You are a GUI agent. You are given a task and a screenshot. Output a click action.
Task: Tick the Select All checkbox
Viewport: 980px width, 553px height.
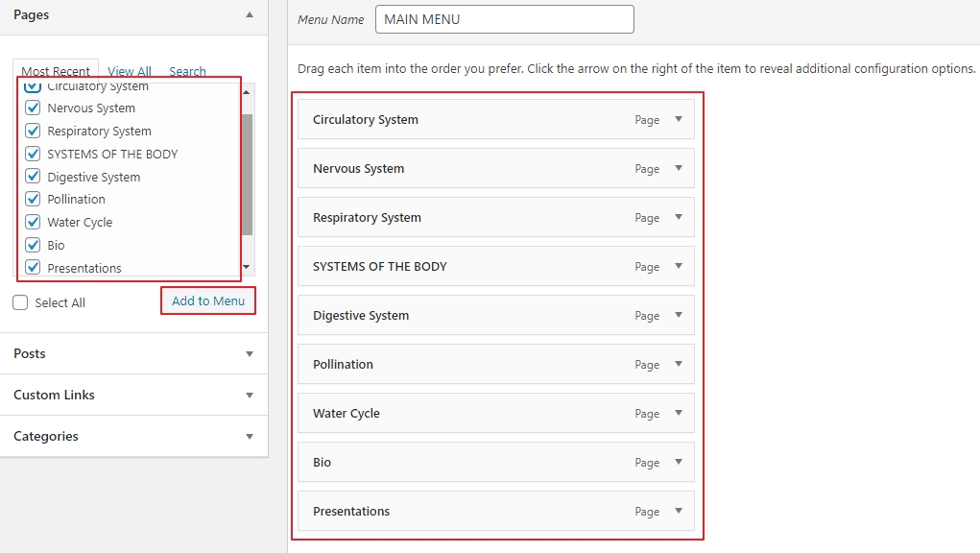(x=20, y=302)
